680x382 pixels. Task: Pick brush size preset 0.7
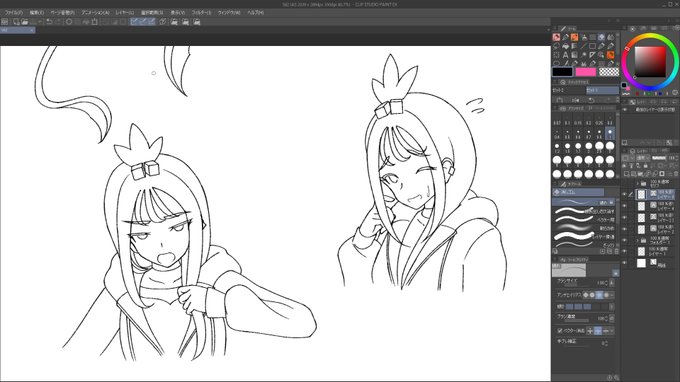(588, 134)
